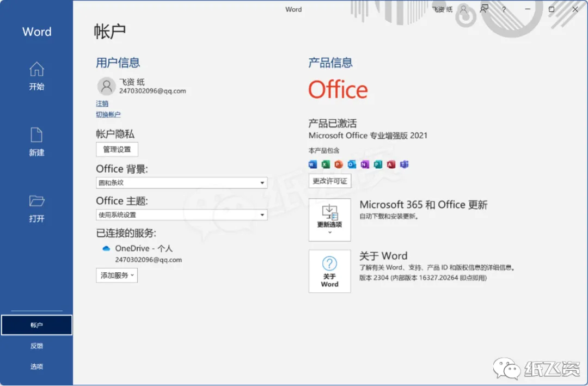Screen dimensions: 588x386
Task: Click the Microsoft 365 和 Office 更新 heading
Action: 424,205
